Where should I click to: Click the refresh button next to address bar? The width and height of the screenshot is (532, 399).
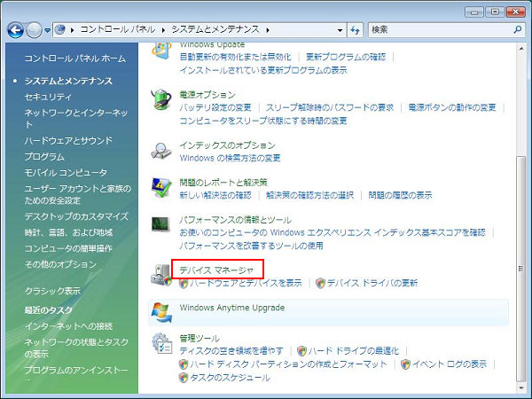[355, 30]
